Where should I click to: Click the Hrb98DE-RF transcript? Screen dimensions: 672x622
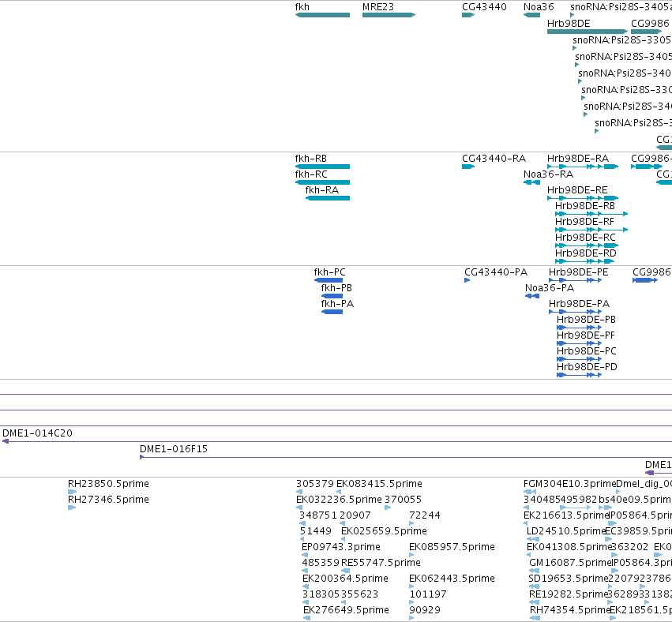(591, 230)
